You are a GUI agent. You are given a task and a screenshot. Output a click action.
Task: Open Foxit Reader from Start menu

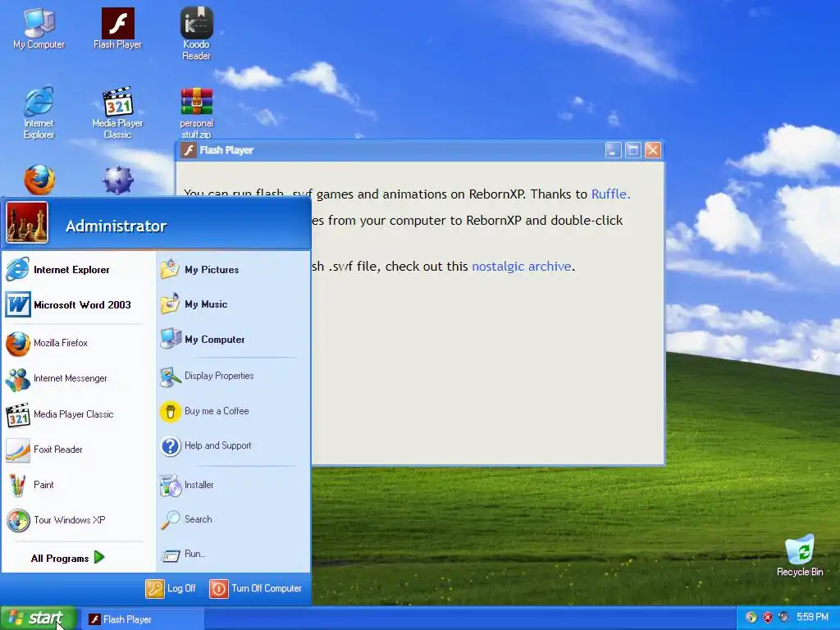(x=76, y=450)
